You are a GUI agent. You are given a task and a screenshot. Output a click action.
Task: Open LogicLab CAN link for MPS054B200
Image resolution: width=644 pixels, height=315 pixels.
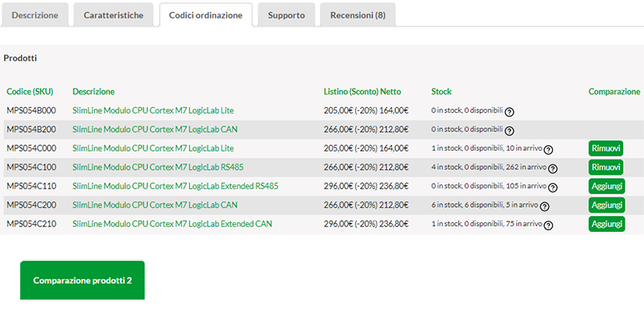click(155, 129)
